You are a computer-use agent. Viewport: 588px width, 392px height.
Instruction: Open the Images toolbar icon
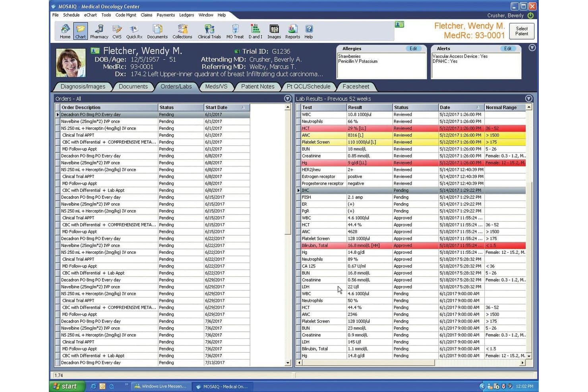(274, 31)
